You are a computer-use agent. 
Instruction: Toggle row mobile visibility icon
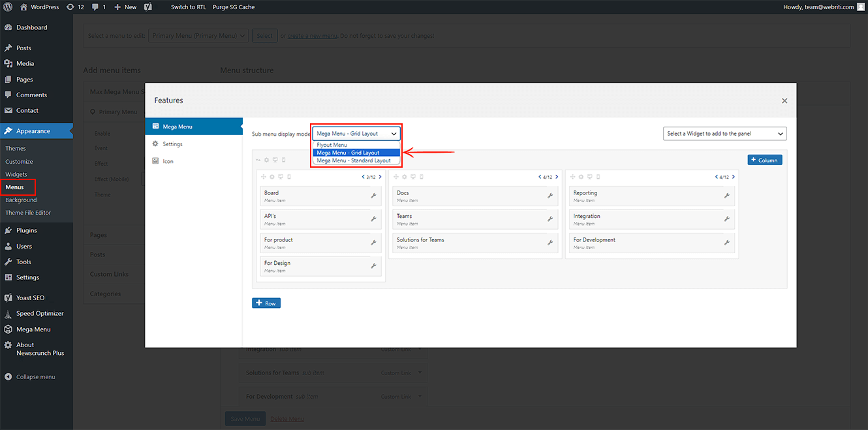coord(283,160)
